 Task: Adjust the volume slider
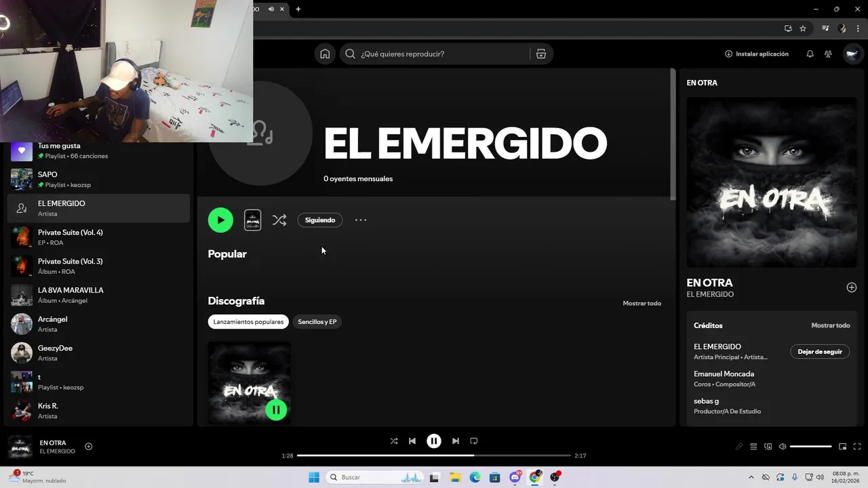tap(811, 447)
